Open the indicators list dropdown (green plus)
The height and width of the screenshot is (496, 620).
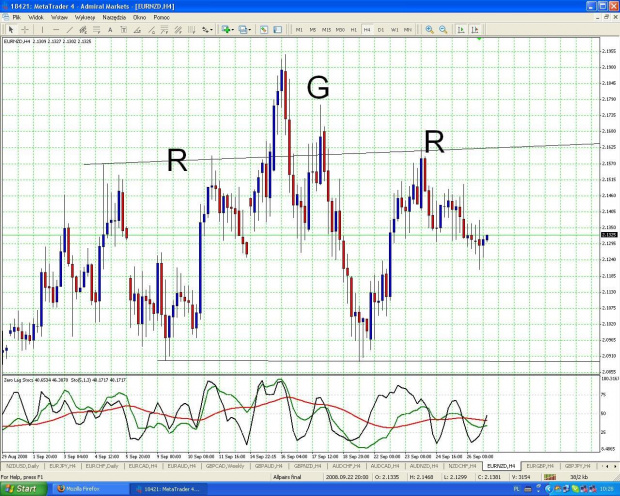(227, 30)
